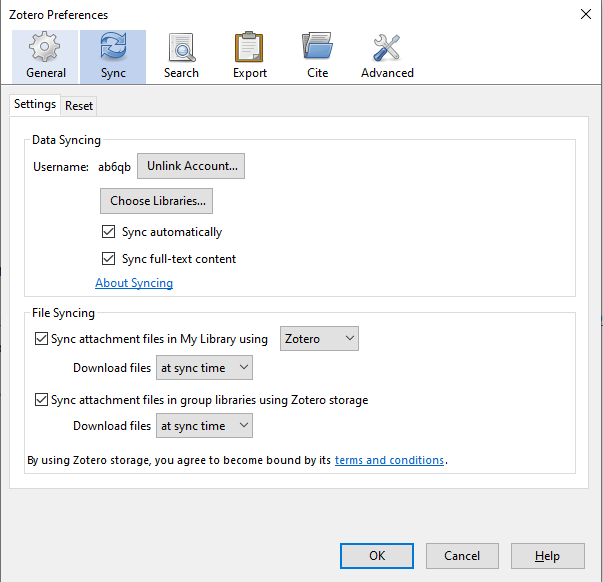The width and height of the screenshot is (603, 582).
Task: Toggle Sync full-text content checkbox
Action: point(108,259)
